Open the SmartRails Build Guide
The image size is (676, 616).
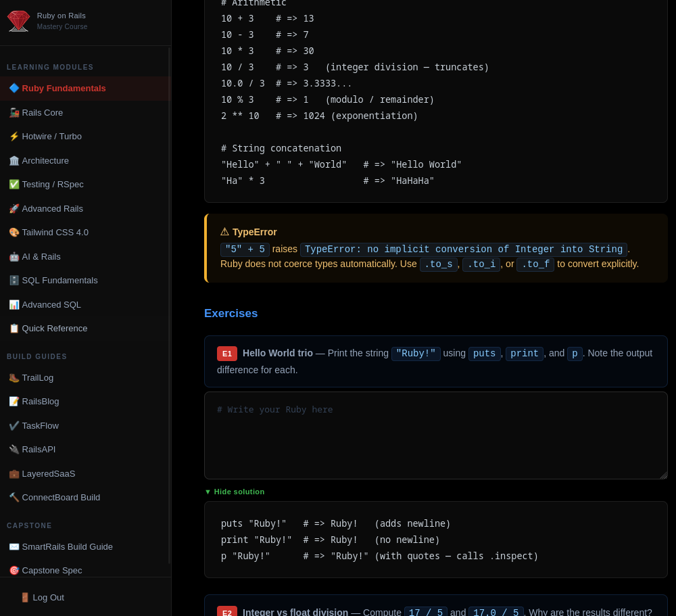click(85, 546)
